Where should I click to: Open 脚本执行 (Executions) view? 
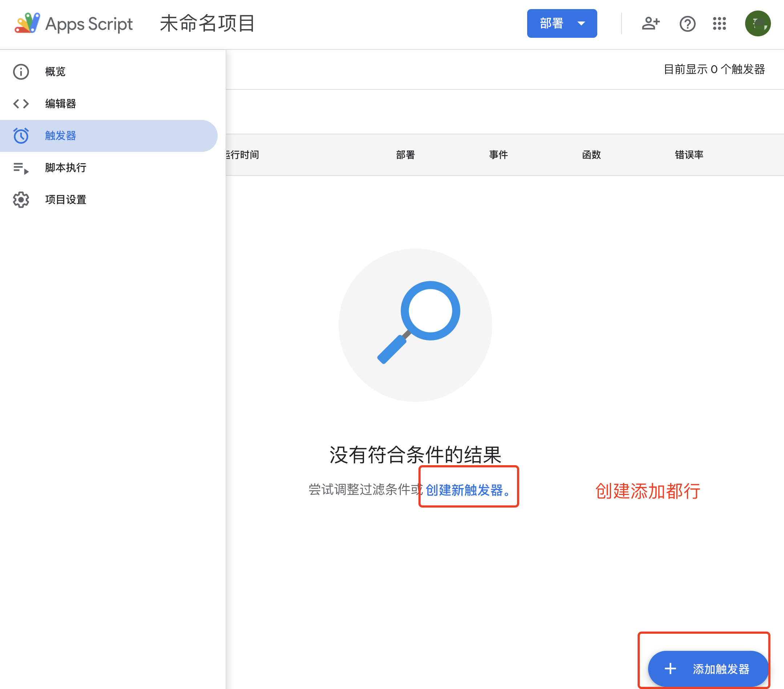click(65, 168)
